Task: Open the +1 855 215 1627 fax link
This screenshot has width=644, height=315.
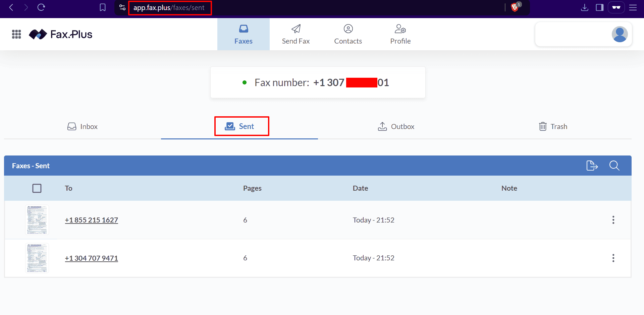Action: 91,220
